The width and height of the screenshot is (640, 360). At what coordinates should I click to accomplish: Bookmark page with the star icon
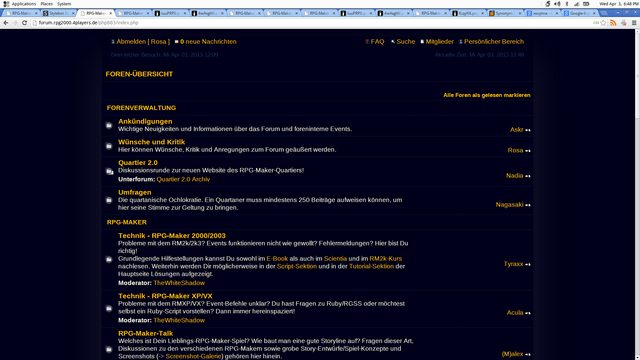[x=603, y=23]
